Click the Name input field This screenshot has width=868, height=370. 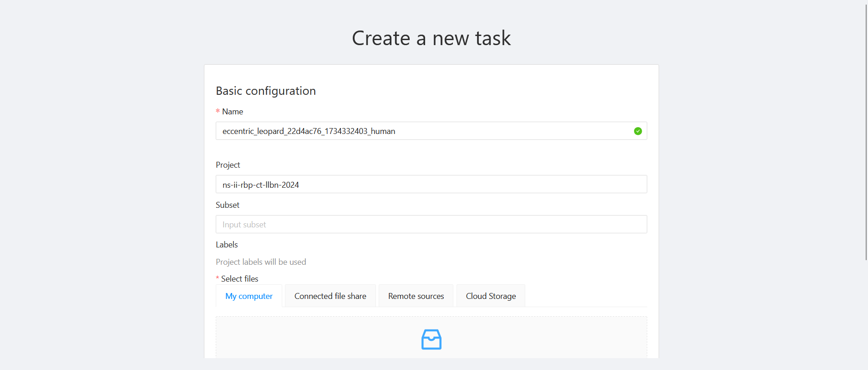431,131
